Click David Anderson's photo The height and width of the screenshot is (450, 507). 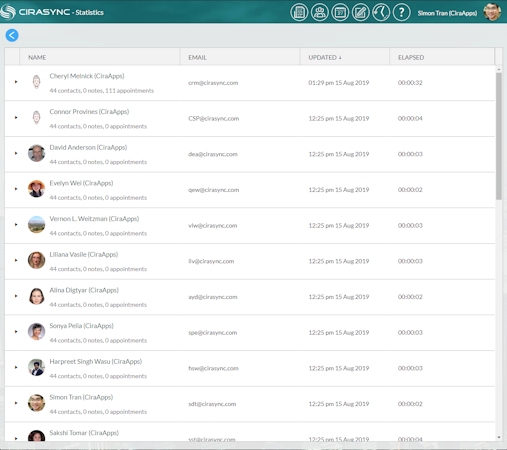[36, 153]
